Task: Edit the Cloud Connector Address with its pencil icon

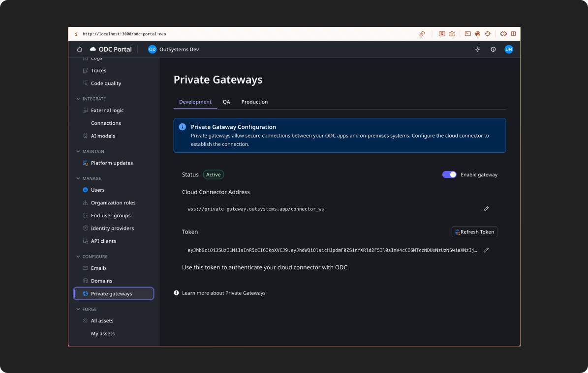Action: point(486,209)
